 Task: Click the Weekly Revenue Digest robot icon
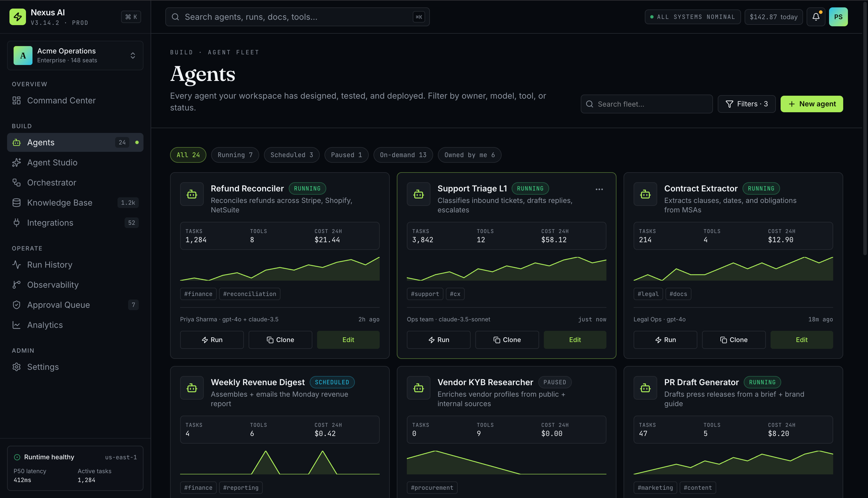[x=192, y=388]
